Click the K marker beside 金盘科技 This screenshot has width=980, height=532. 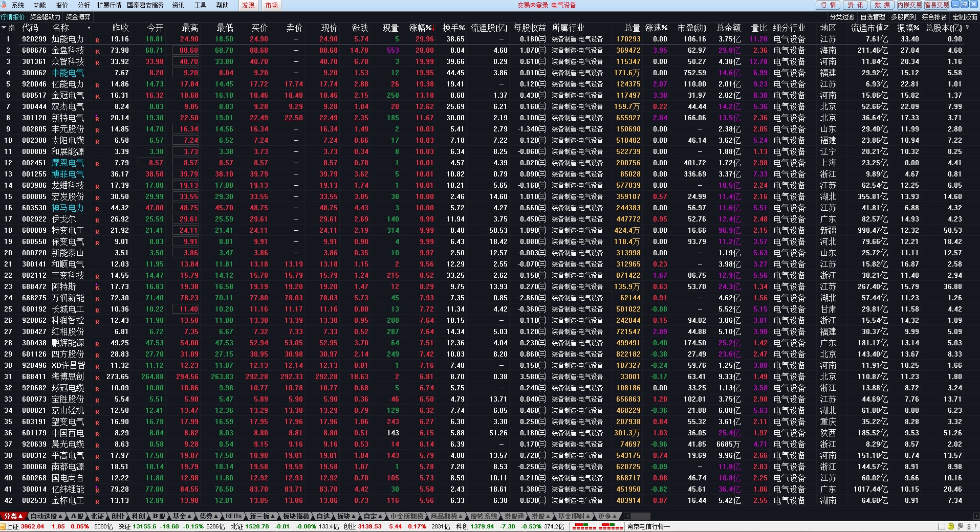[97, 51]
